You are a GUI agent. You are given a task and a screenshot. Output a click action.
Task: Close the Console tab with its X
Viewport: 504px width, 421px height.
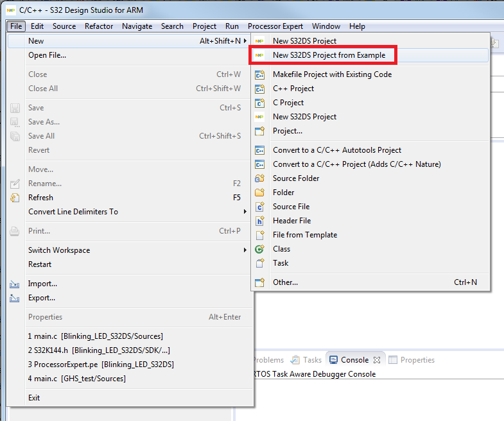click(377, 360)
